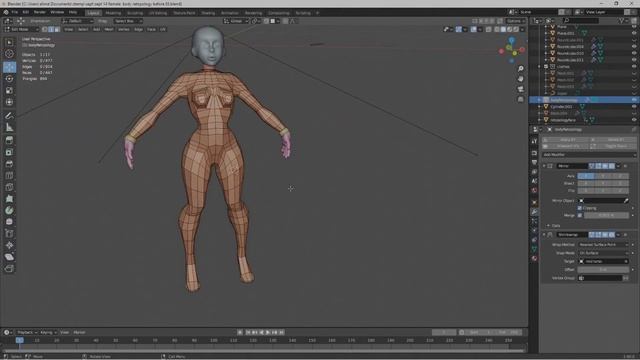This screenshot has width=640, height=360.
Task: Toggle Mirror modifier Y axis
Action: (603, 176)
